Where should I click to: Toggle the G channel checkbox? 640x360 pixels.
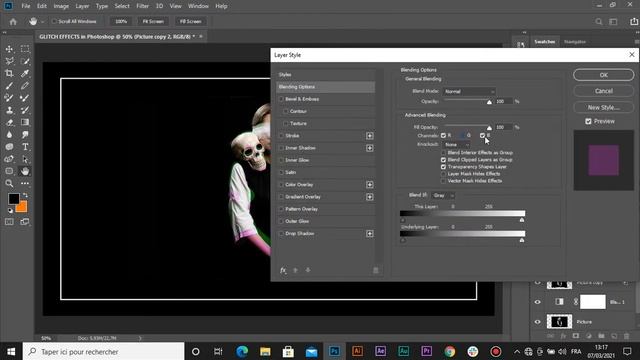pos(462,136)
